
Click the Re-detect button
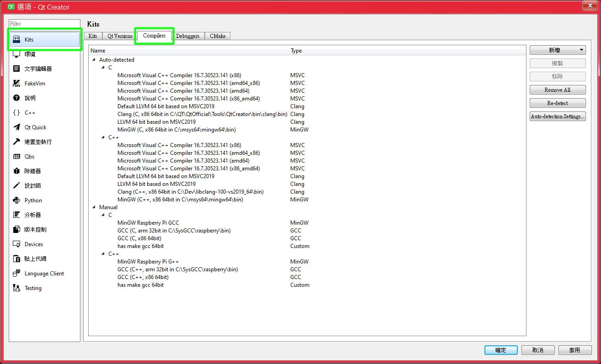point(558,103)
